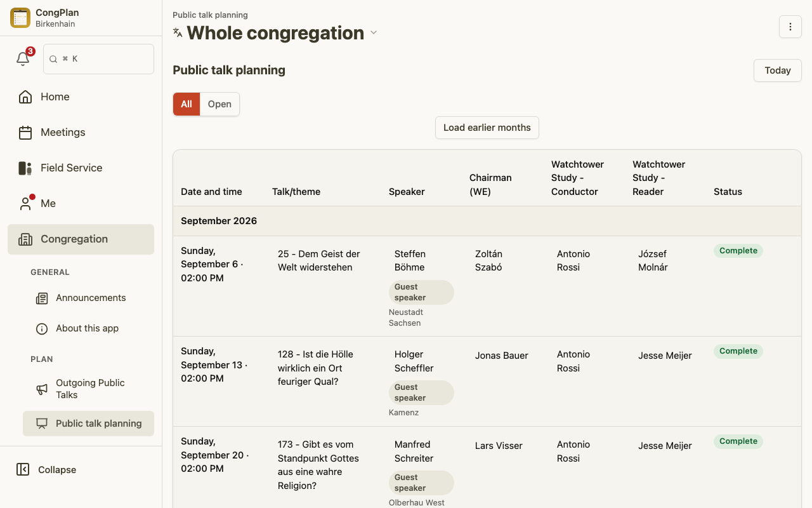
Task: Go to Home in the sidebar
Action: click(x=81, y=97)
